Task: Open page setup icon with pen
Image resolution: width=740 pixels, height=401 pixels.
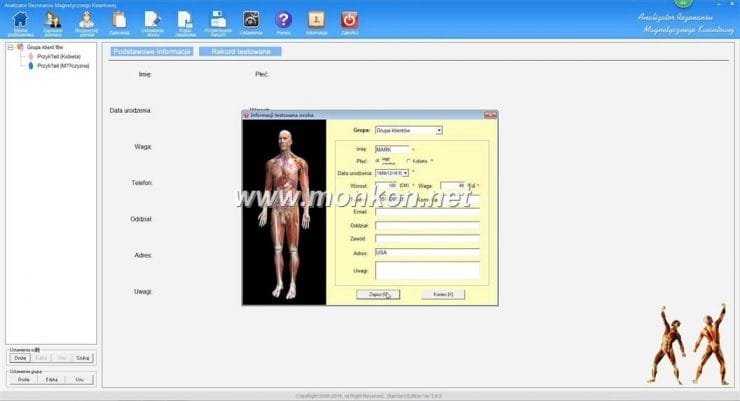Action: click(x=152, y=20)
